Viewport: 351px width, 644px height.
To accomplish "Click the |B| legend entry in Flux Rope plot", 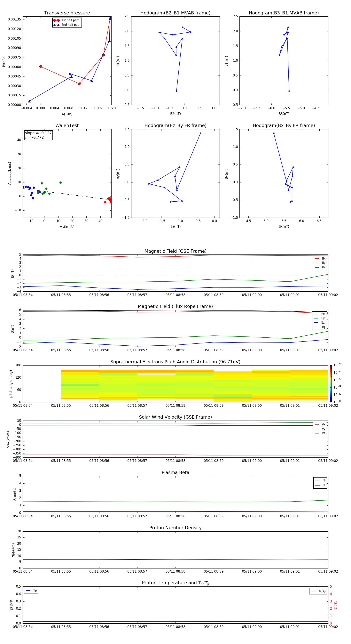I will (x=320, y=327).
